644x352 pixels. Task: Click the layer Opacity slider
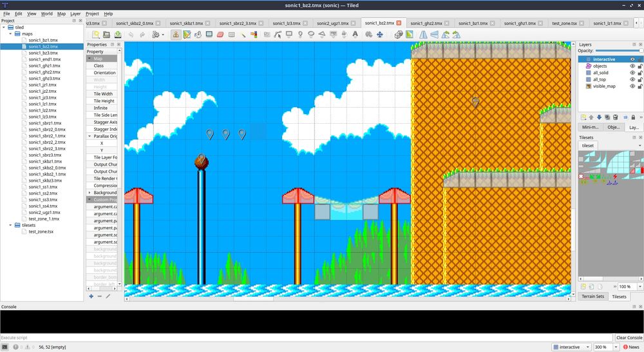point(618,51)
